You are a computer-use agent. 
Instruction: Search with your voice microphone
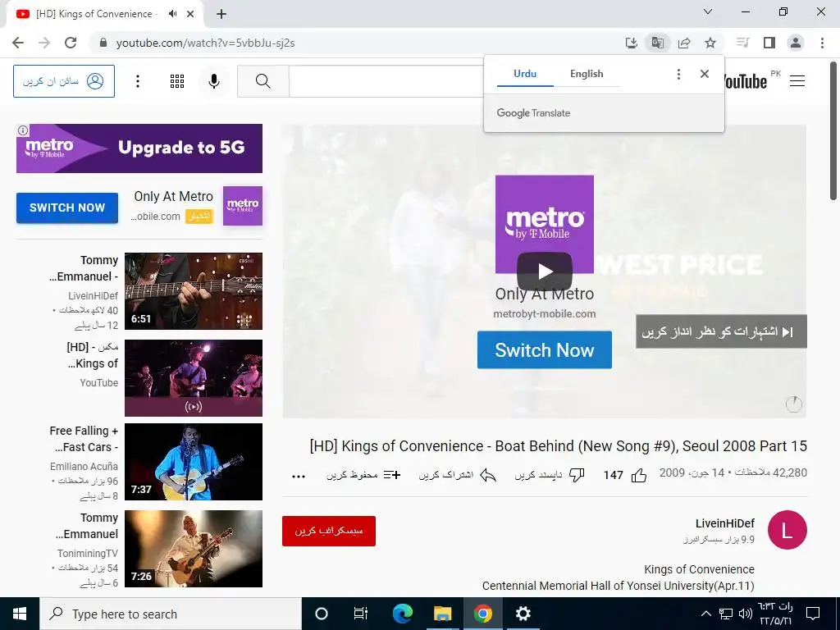[214, 81]
